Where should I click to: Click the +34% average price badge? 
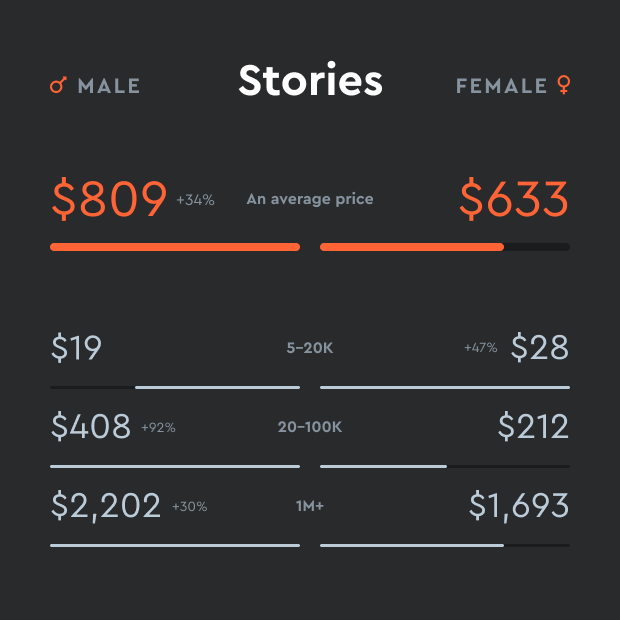coord(195,200)
